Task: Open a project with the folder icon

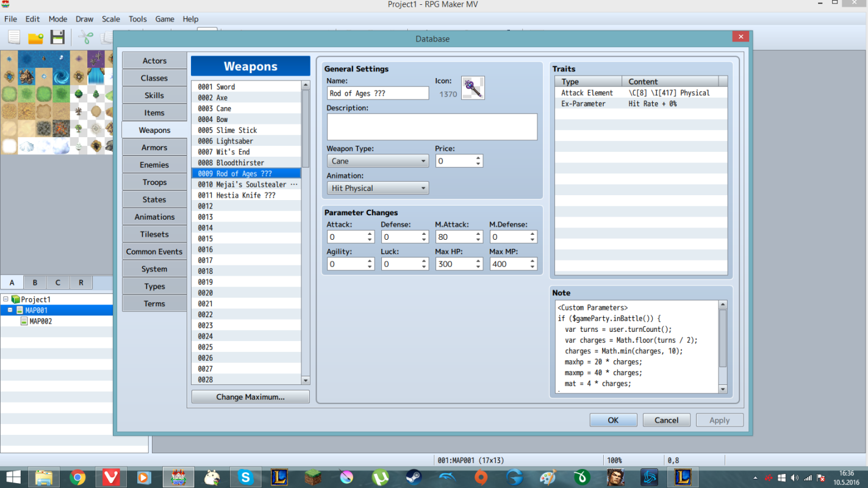Action: click(x=35, y=37)
